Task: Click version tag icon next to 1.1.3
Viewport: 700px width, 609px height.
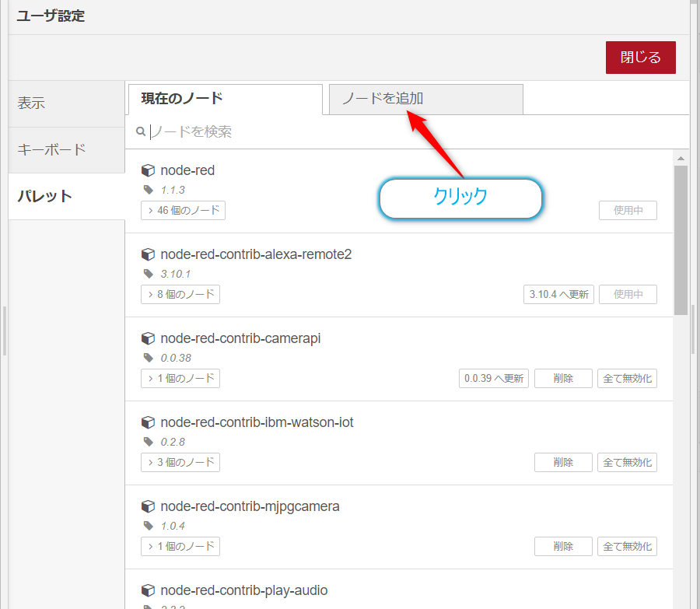Action: [149, 190]
